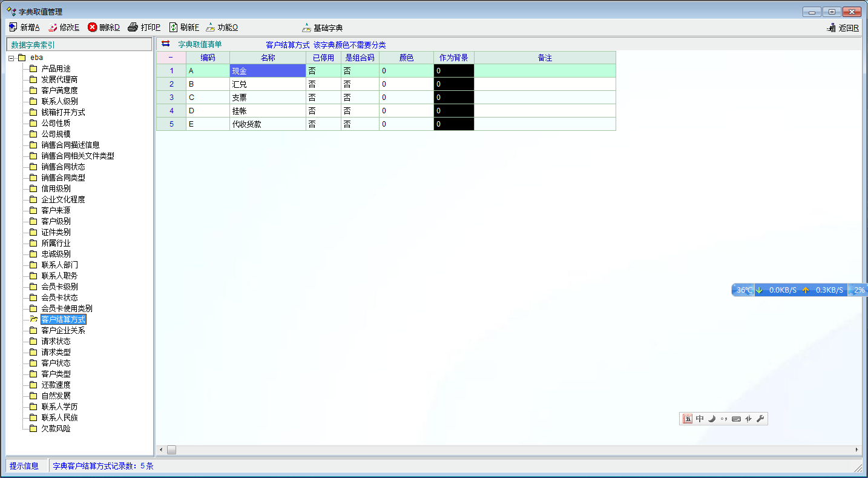Click the 基础字典 toolbar icon

click(x=307, y=28)
